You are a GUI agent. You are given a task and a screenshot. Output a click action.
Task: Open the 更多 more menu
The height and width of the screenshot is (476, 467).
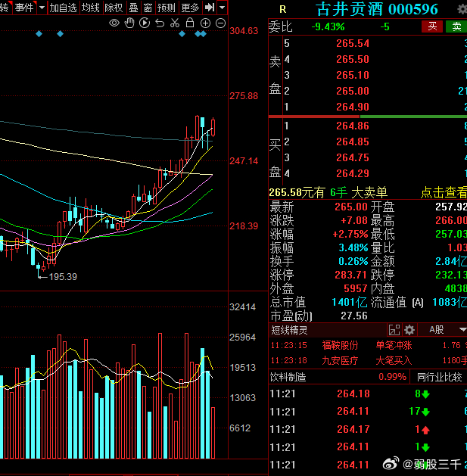[190, 8]
